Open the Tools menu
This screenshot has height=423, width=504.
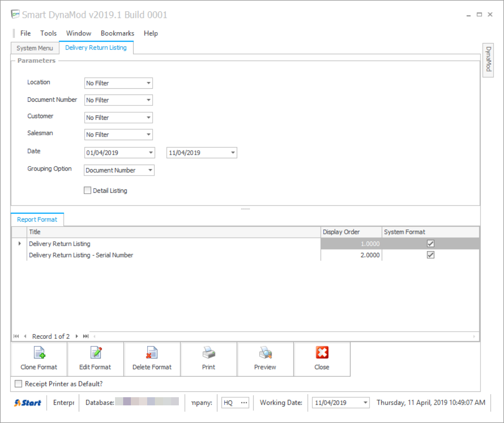coord(48,33)
